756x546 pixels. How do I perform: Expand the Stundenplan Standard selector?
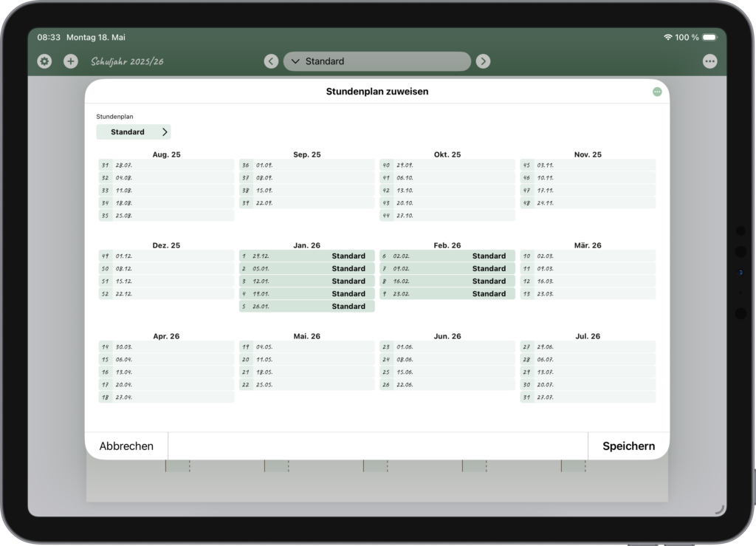point(134,132)
